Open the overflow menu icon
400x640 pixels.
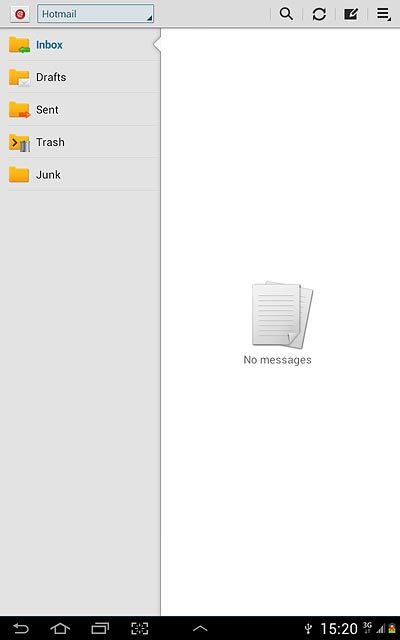(384, 14)
